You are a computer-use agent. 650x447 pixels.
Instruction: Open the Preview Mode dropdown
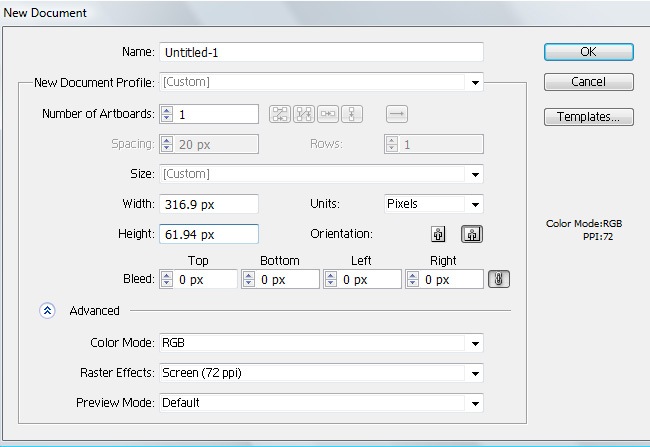pyautogui.click(x=476, y=403)
